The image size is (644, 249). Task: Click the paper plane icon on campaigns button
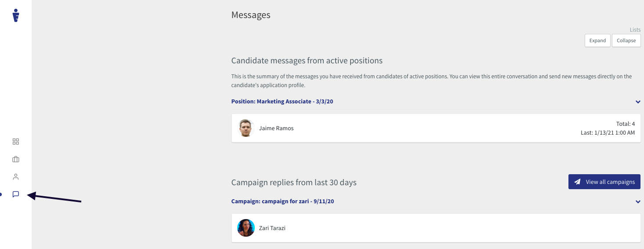578,182
